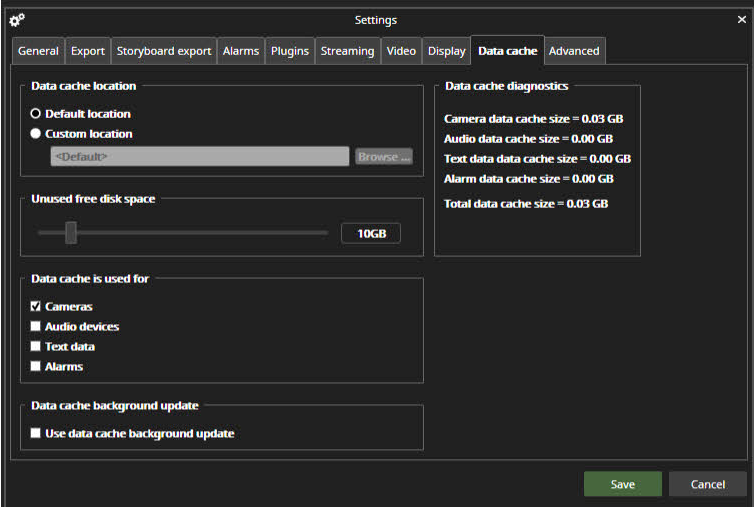The image size is (754, 507).
Task: Choose the Custom location option
Action: (x=36, y=134)
